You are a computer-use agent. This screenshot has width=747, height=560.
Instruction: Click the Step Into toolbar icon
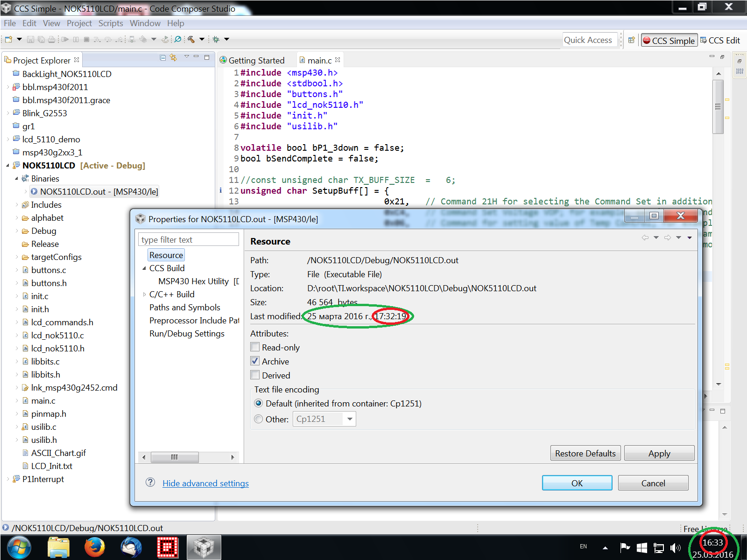point(97,40)
